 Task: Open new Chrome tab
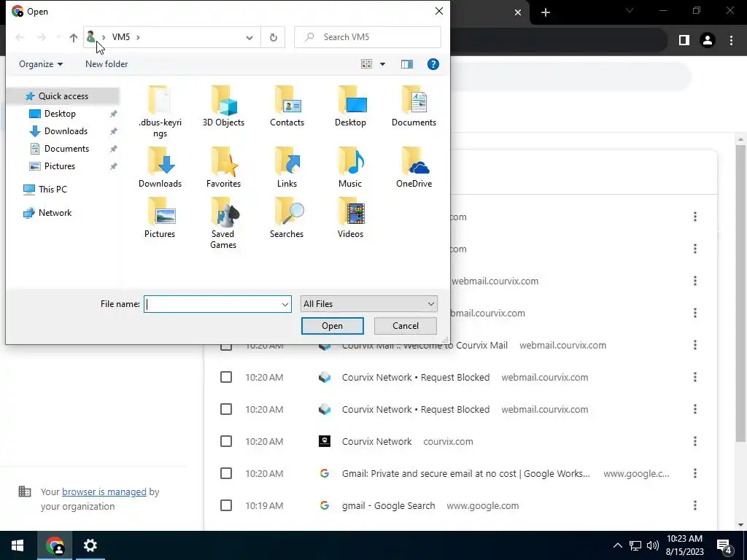coord(546,12)
